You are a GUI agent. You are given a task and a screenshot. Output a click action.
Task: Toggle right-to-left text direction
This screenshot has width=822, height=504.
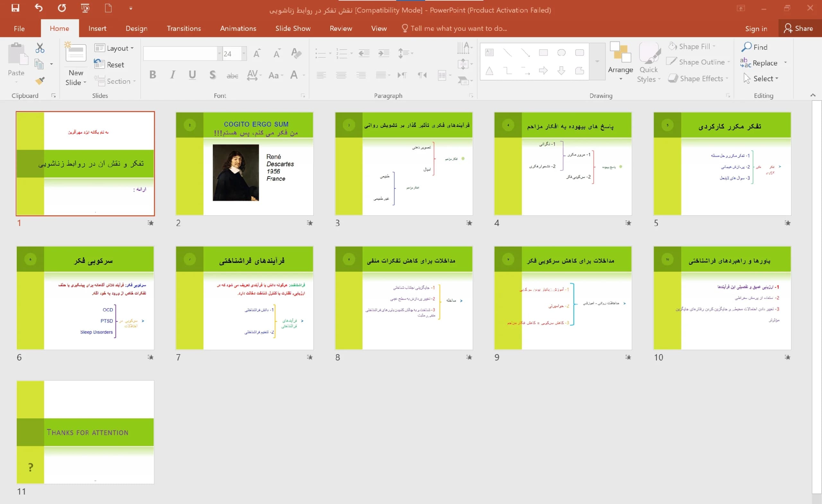point(422,75)
